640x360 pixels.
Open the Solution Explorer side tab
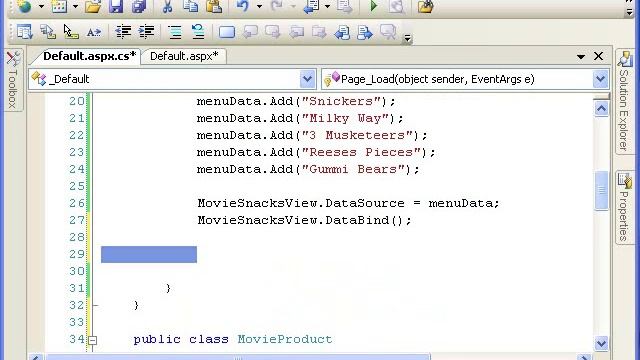click(x=624, y=101)
